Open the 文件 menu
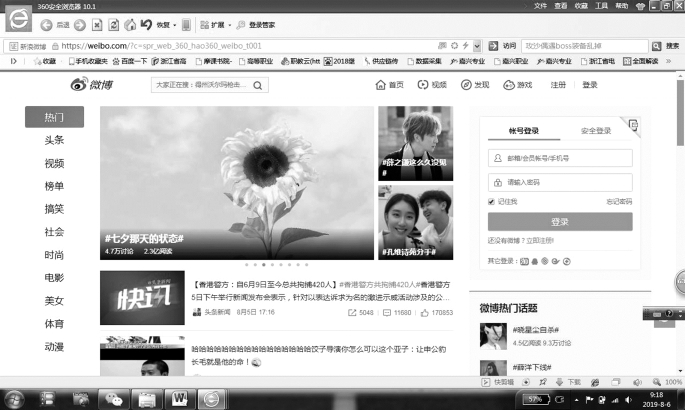685x410 pixels. pyautogui.click(x=540, y=6)
